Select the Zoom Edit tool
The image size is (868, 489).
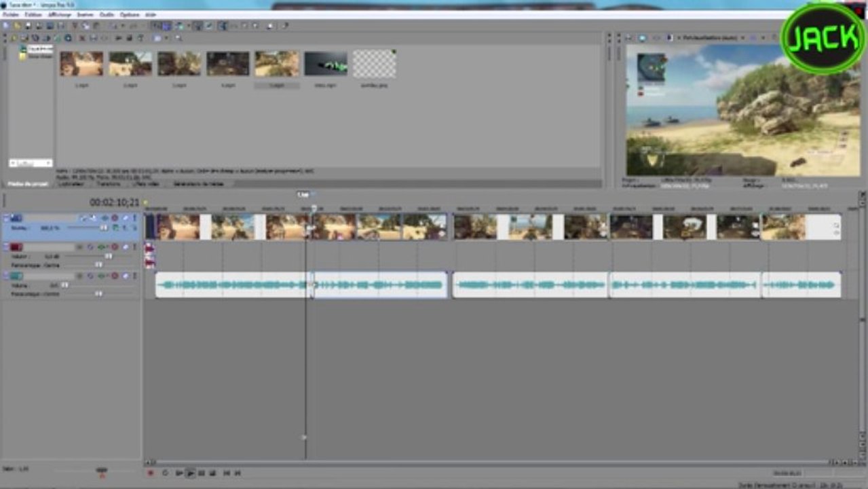tap(256, 25)
